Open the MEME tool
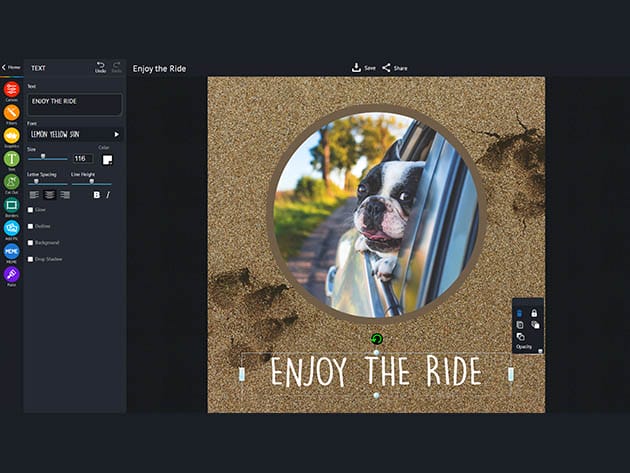Image resolution: width=630 pixels, height=473 pixels. [11, 251]
